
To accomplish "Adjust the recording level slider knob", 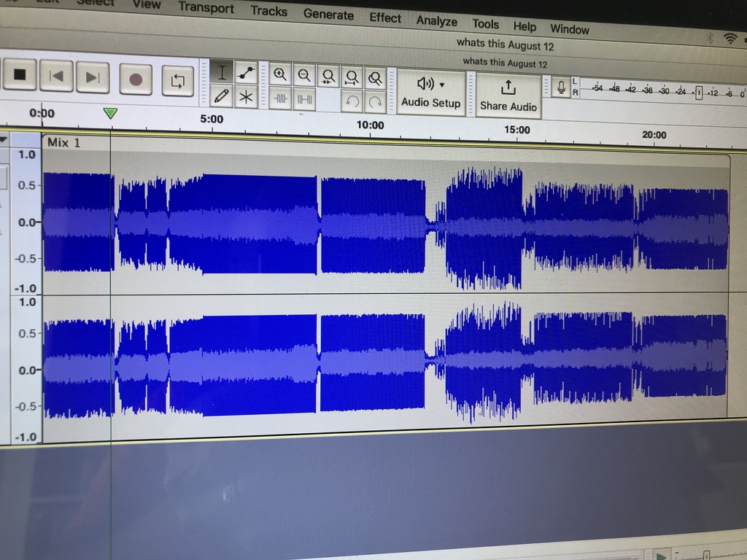I will click(x=698, y=93).
